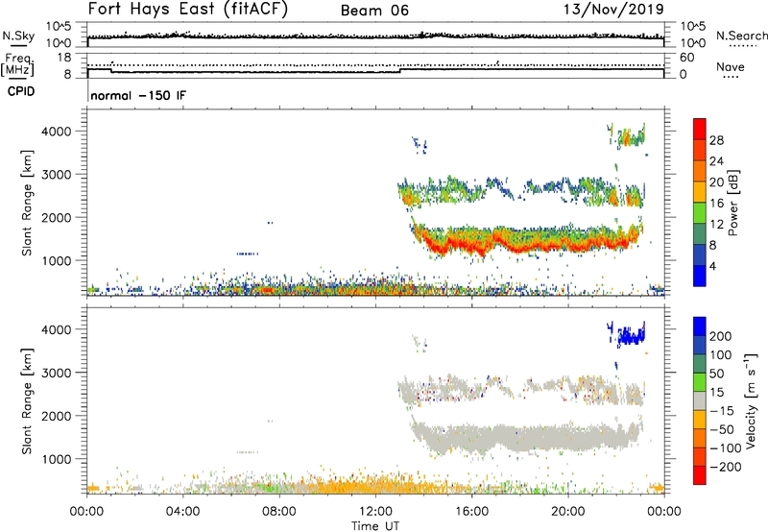The width and height of the screenshot is (768, 532).
Task: Click the "-15" label on Velocity colorbar
Action: click(722, 411)
